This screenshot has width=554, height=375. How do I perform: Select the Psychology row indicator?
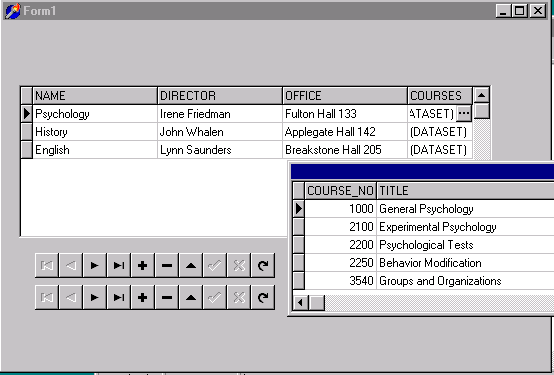pos(26,114)
